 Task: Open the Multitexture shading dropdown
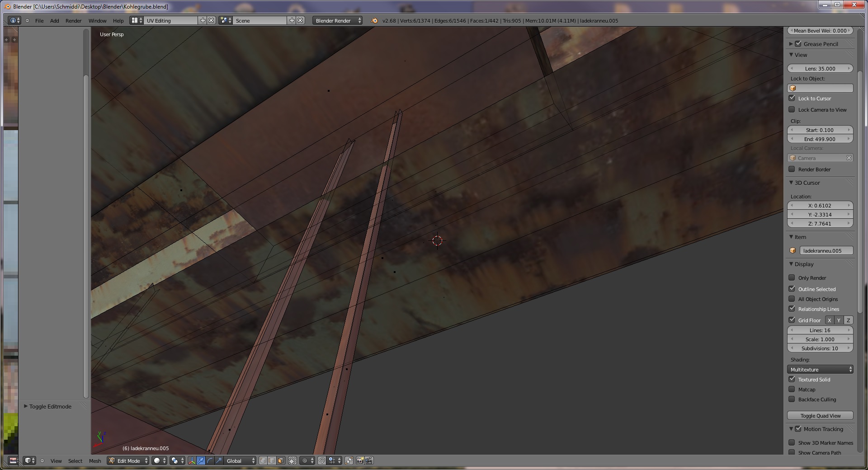click(x=820, y=369)
